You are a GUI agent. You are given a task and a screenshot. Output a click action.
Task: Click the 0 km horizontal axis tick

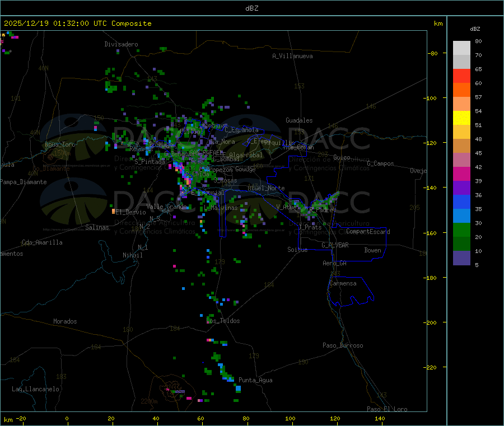[x=67, y=419]
